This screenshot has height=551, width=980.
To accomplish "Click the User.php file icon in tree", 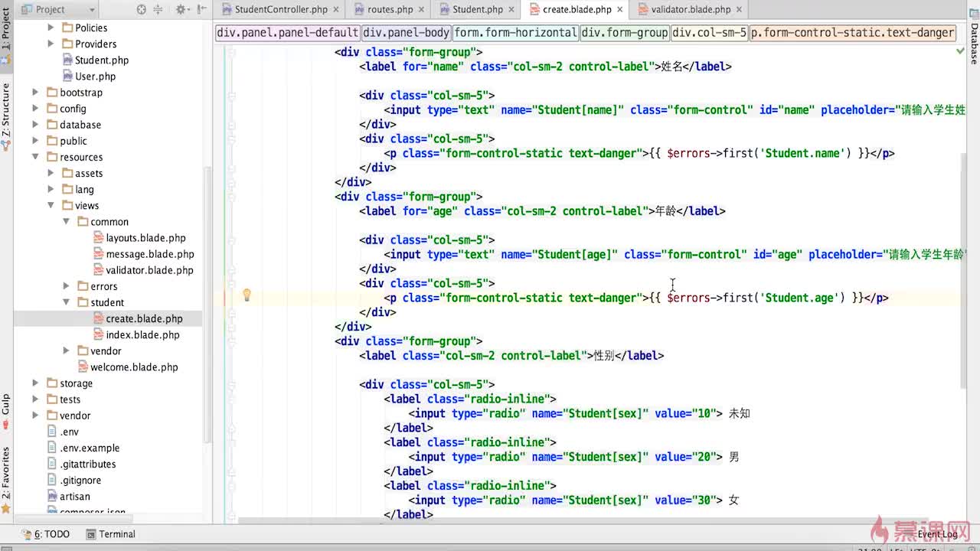I will coord(67,76).
